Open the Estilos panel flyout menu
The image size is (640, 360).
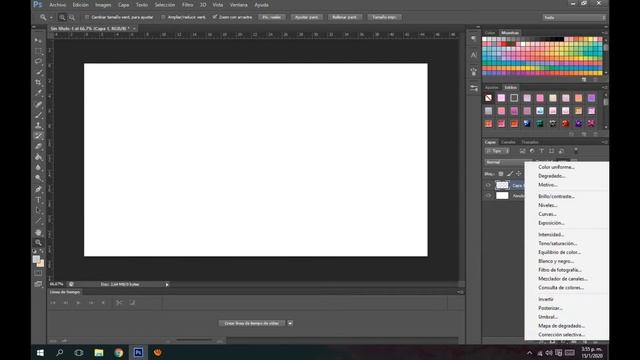(604, 87)
